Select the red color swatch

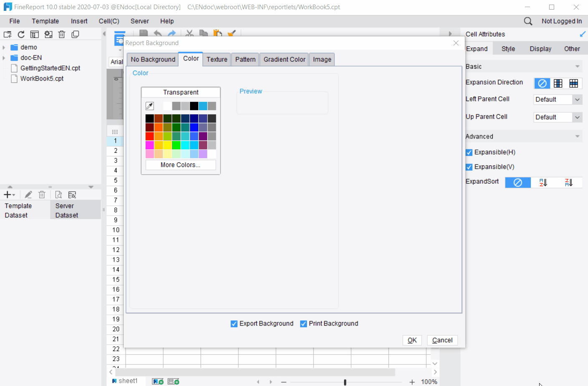[150, 136]
